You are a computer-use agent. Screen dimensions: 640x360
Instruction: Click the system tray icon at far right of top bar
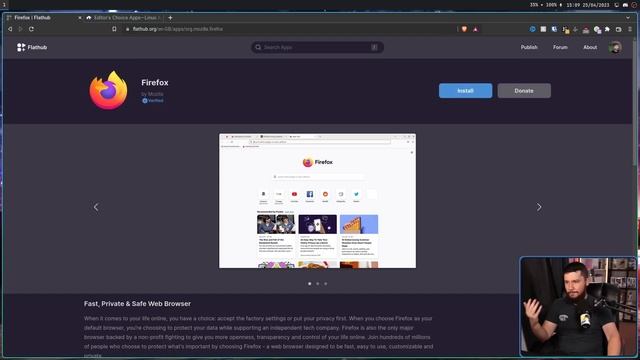tap(635, 5)
